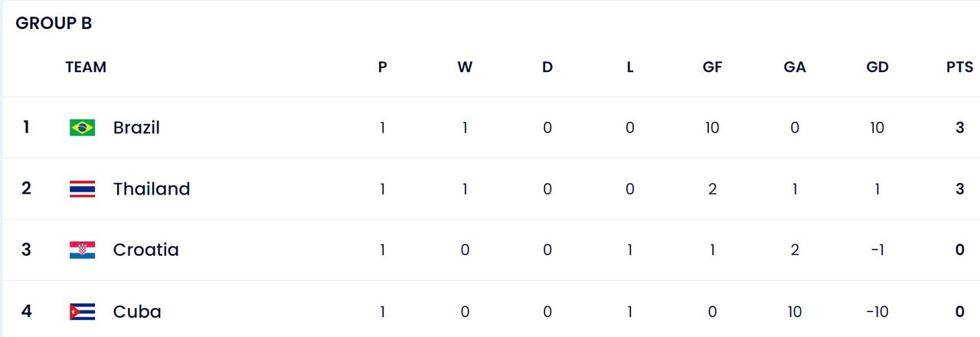Screen dimensions: 980x337
Task: Click the Brazil flag icon
Action: pos(82,128)
